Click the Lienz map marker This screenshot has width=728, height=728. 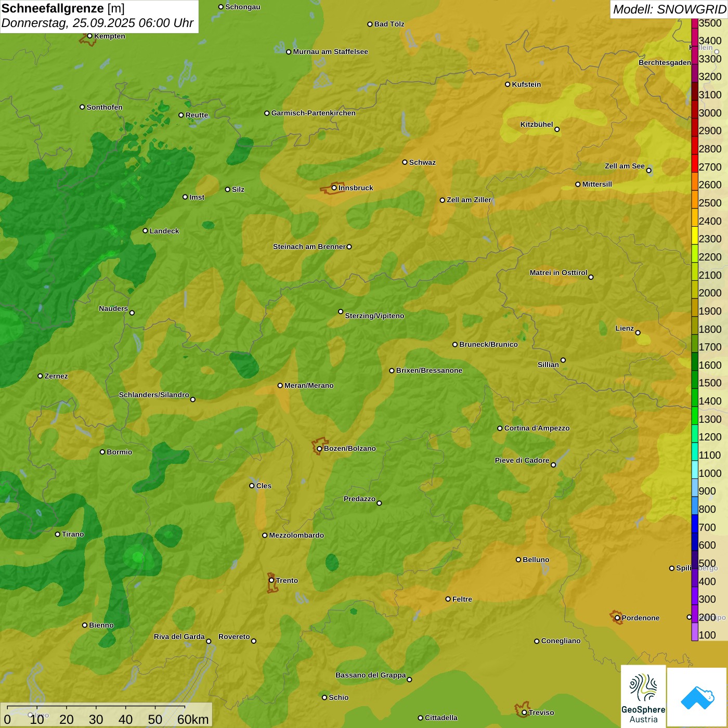click(638, 333)
